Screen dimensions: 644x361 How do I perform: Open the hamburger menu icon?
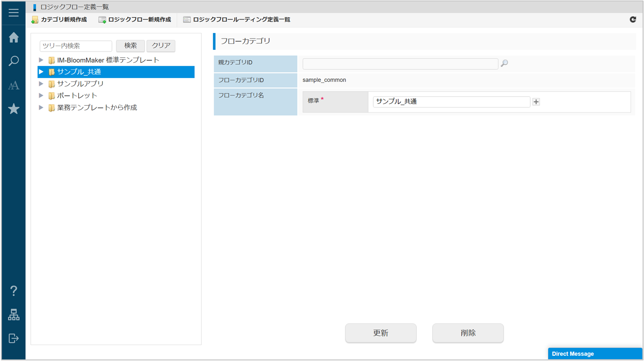13,13
